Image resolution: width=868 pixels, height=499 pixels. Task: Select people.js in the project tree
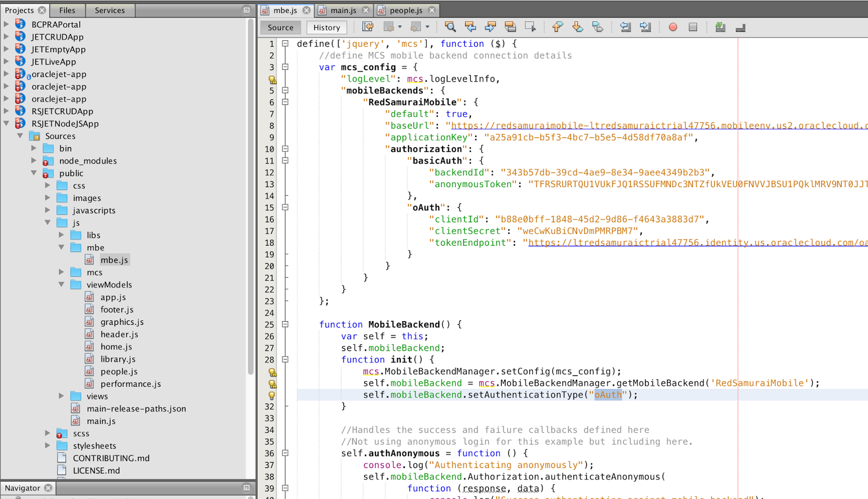[118, 371]
